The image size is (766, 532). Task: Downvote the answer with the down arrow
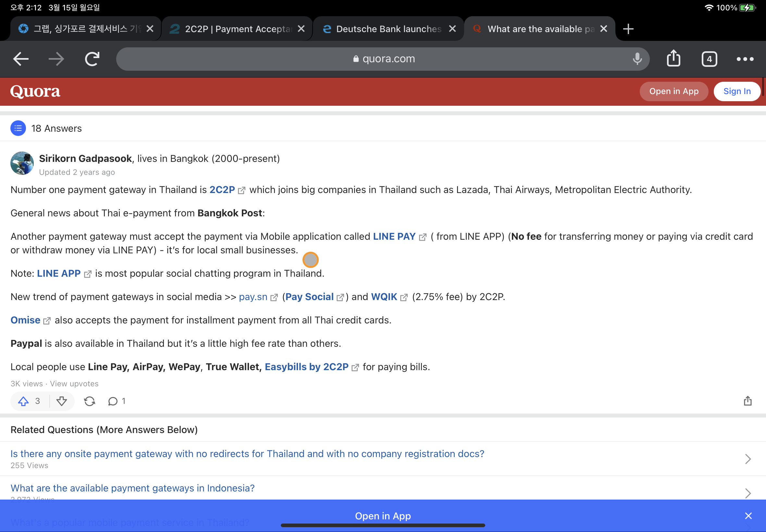click(x=61, y=401)
